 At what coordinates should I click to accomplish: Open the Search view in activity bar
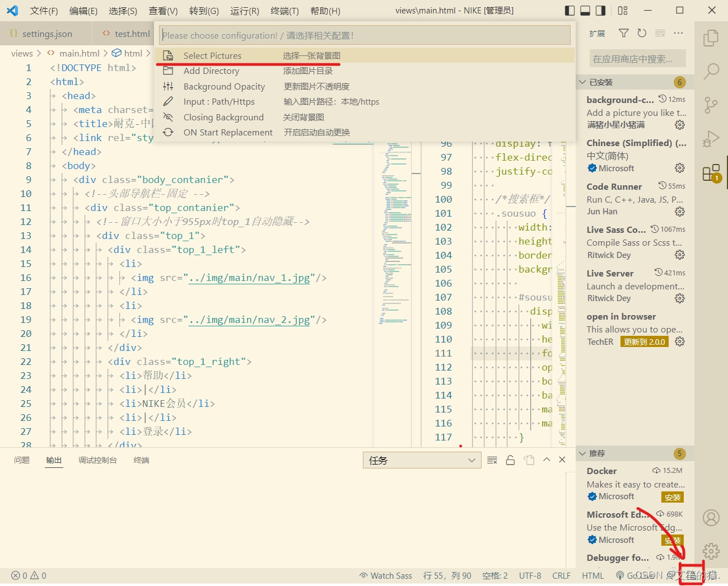[x=711, y=71]
